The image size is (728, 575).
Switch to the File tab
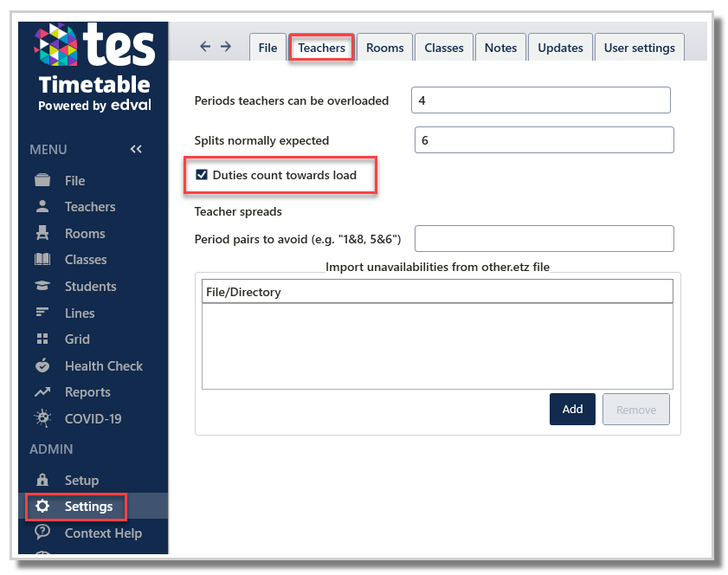[x=267, y=48]
